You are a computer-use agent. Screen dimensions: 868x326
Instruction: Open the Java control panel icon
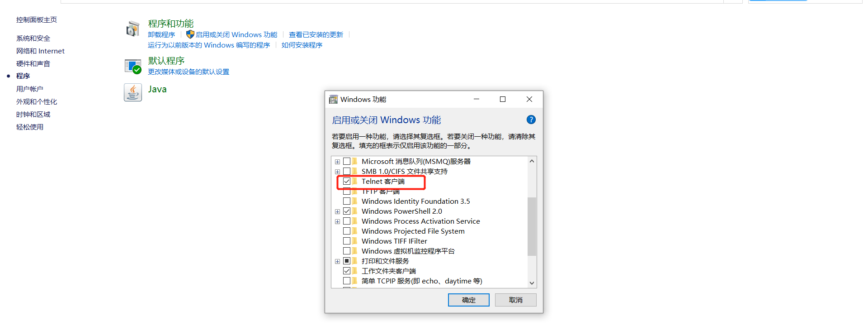(133, 92)
